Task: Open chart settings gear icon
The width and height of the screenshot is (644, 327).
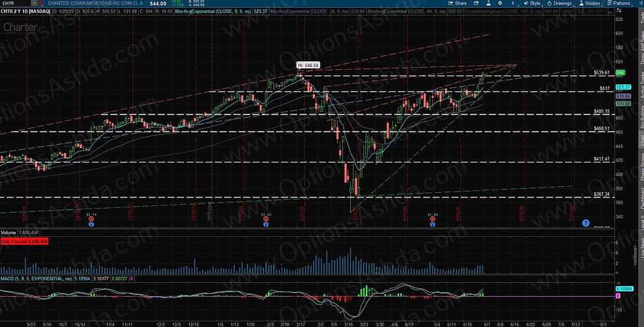Action: [x=500, y=3]
